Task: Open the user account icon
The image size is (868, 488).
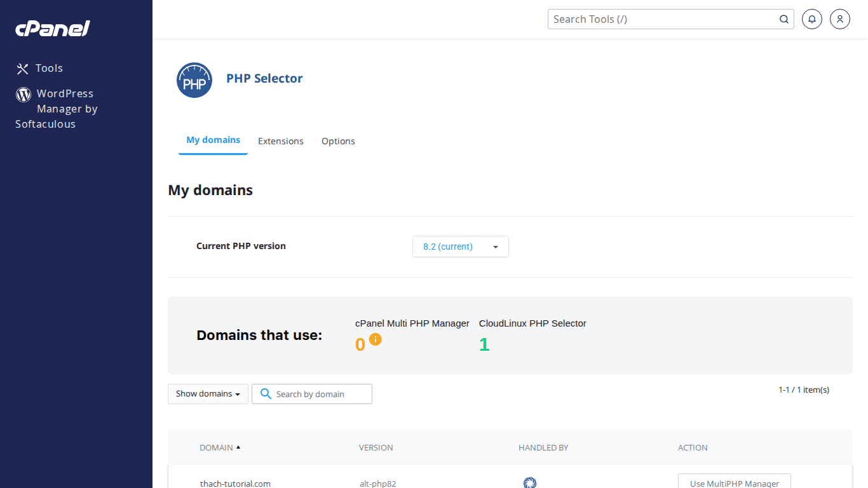Action: (x=839, y=19)
